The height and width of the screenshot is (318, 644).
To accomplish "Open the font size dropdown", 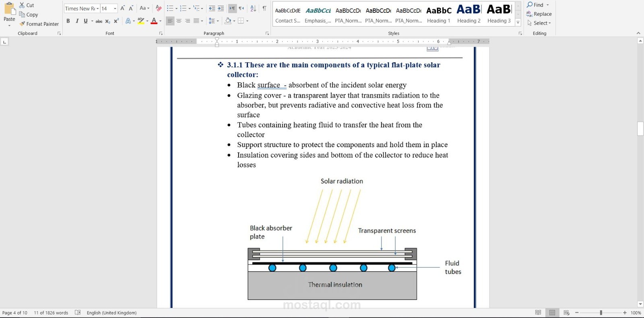I will [115, 8].
